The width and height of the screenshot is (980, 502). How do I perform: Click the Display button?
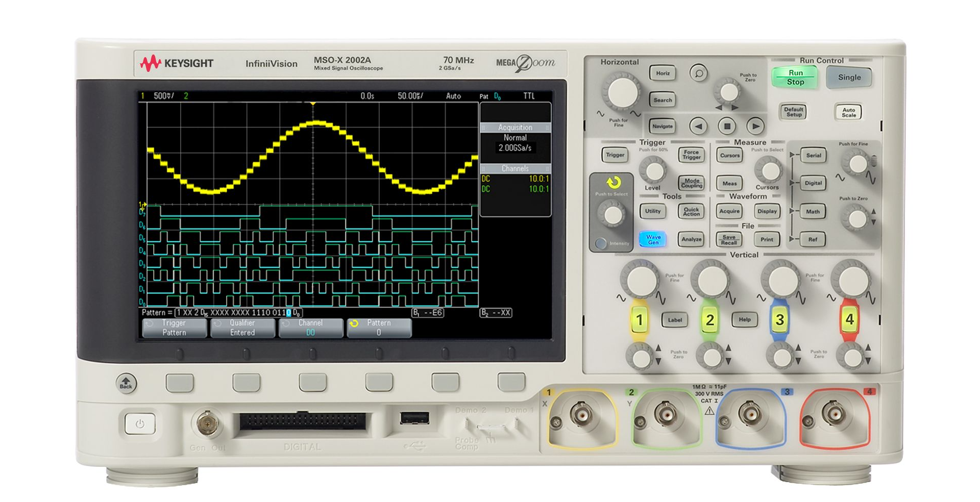click(767, 211)
